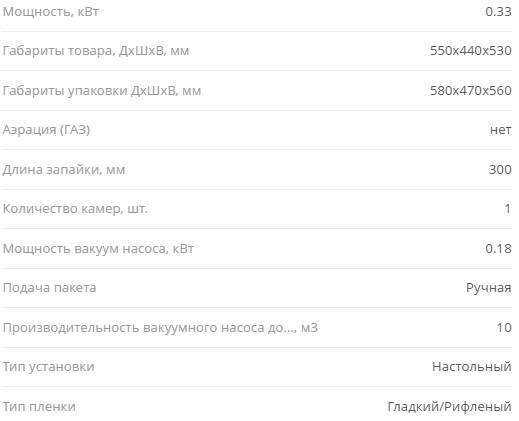Select the 'Ручная' feed value
519x421 pixels.
coord(489,288)
